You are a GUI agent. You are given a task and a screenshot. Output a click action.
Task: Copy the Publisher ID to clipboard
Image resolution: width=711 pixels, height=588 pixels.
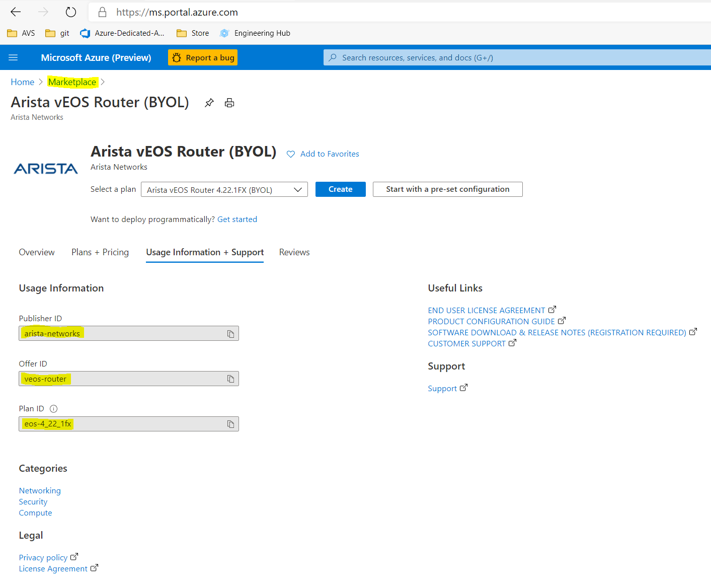(x=230, y=334)
